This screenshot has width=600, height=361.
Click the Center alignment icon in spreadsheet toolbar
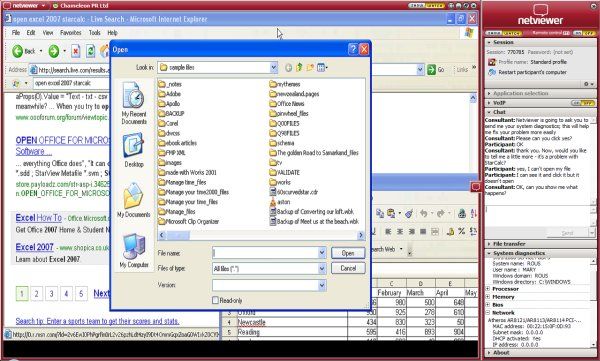point(400,232)
